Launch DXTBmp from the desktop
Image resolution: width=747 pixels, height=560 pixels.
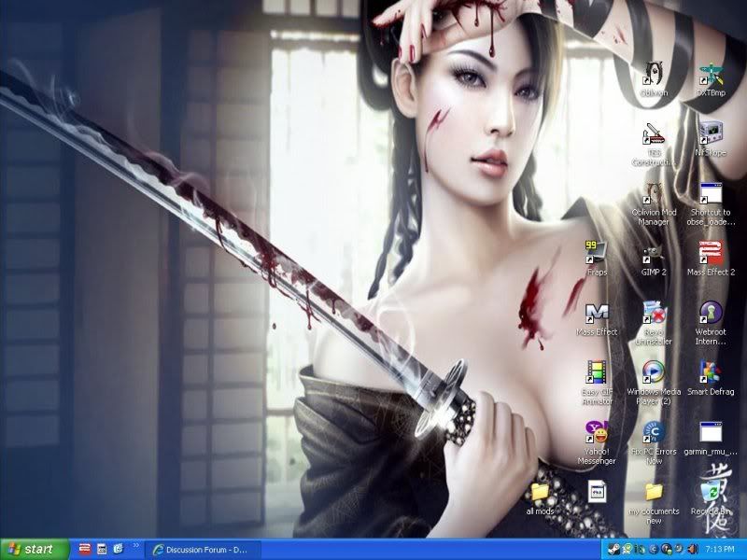pos(712,73)
